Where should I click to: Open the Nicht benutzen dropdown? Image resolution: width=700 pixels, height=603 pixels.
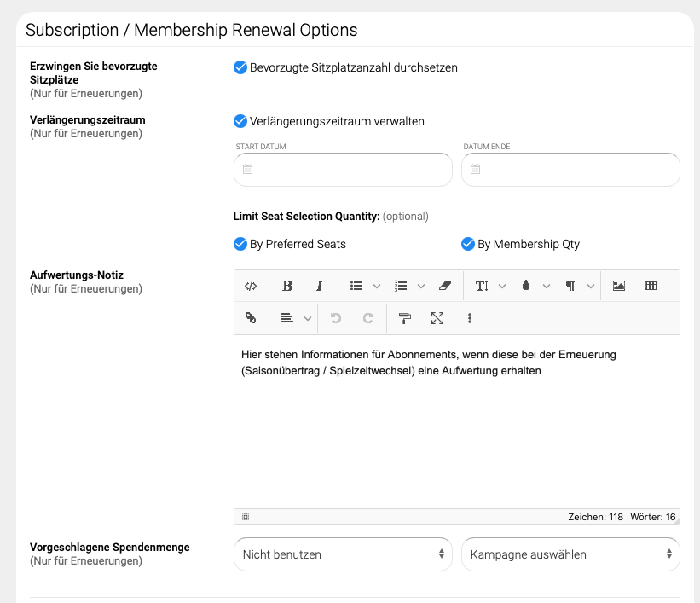click(343, 554)
